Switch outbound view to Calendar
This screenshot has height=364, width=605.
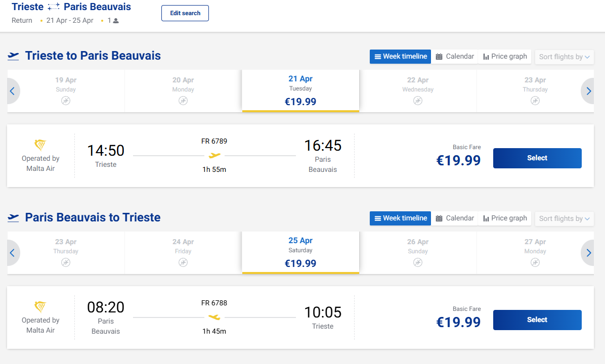(x=455, y=57)
